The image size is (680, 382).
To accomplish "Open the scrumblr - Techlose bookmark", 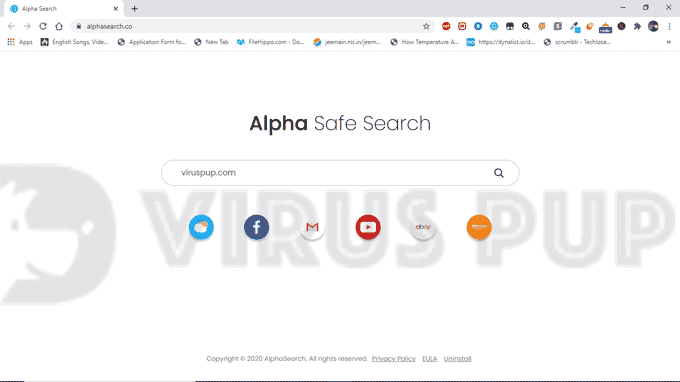I will [x=578, y=42].
